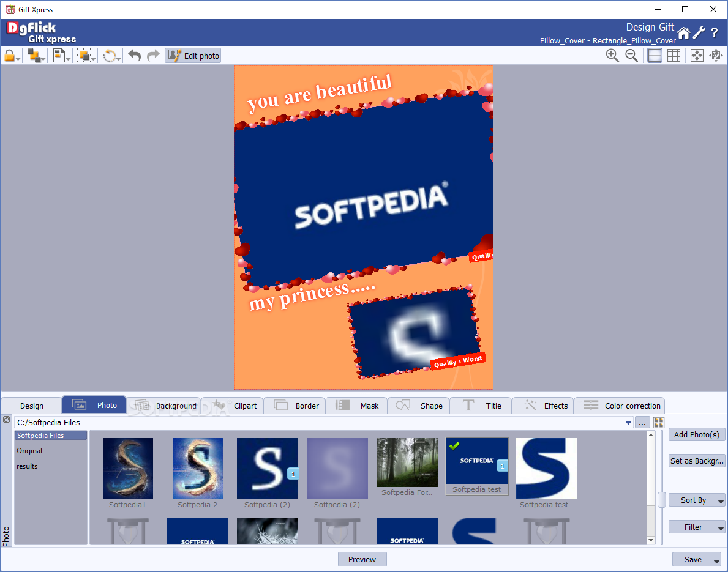Viewport: 728px width, 572px height.
Task: Select the sharp Softpedia (2) S thumbnail
Action: [x=268, y=469]
